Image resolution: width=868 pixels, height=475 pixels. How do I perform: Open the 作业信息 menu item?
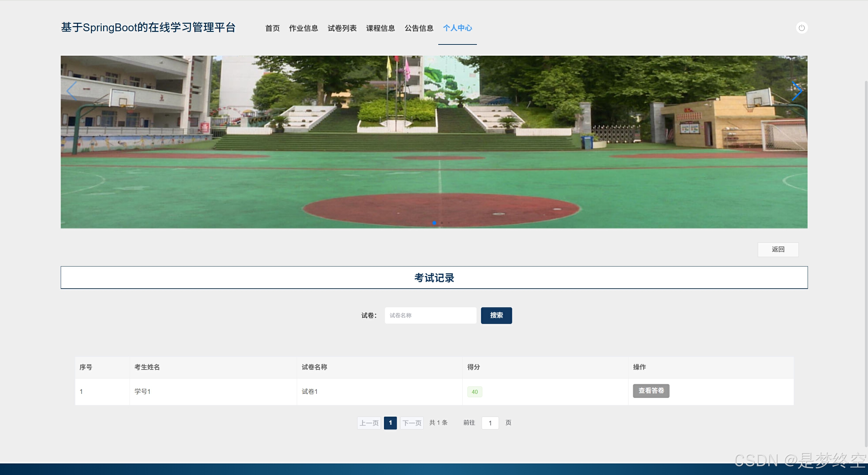pos(303,28)
